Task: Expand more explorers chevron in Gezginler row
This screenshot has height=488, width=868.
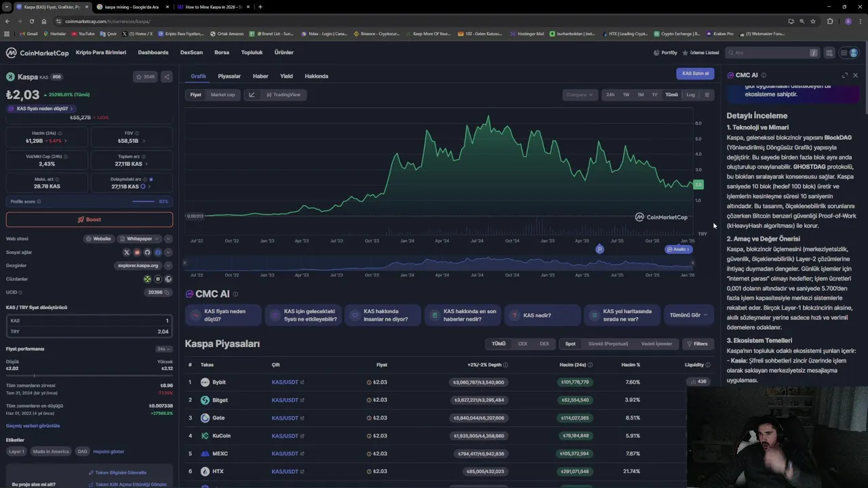Action: [x=168, y=266]
